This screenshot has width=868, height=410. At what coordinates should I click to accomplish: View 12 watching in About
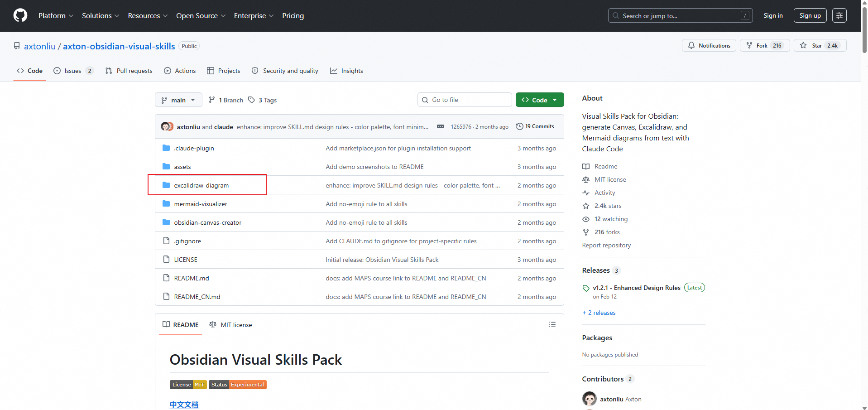coord(605,219)
